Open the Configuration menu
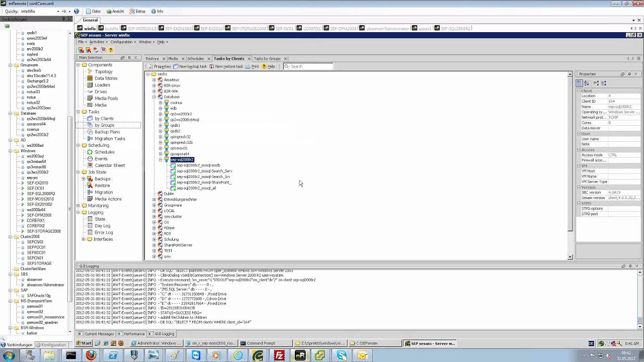 (x=122, y=42)
